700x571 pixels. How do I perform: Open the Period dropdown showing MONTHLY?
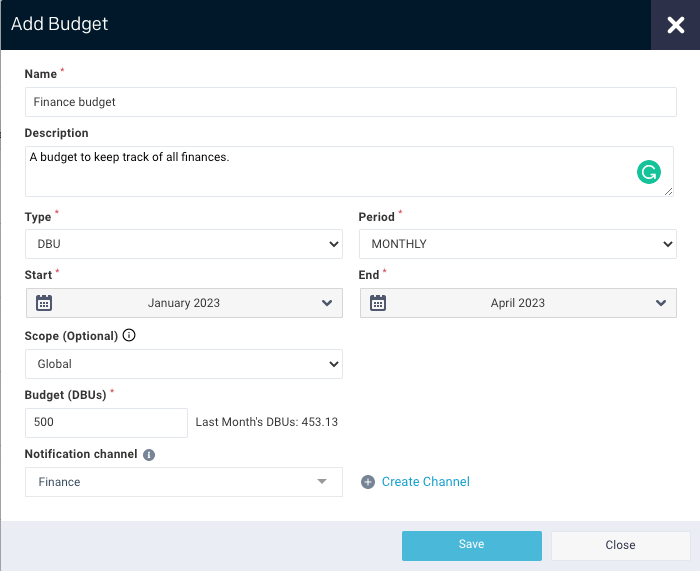pyautogui.click(x=517, y=244)
